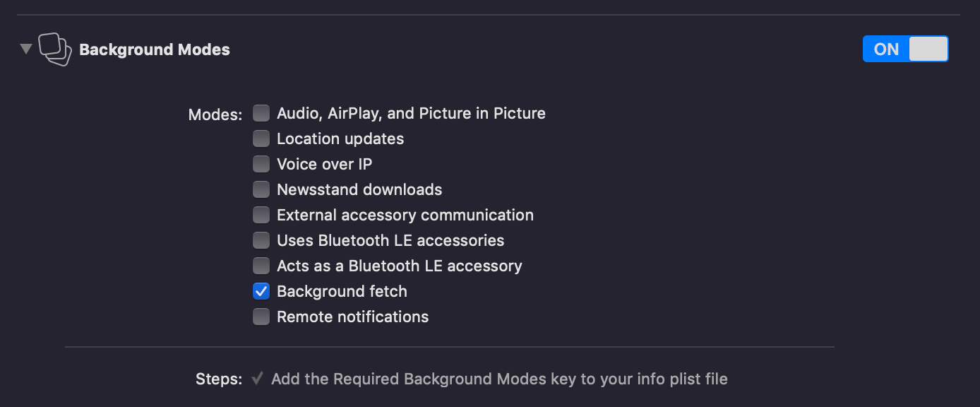
Task: Click the Background Modes capability icon
Action: point(54,49)
